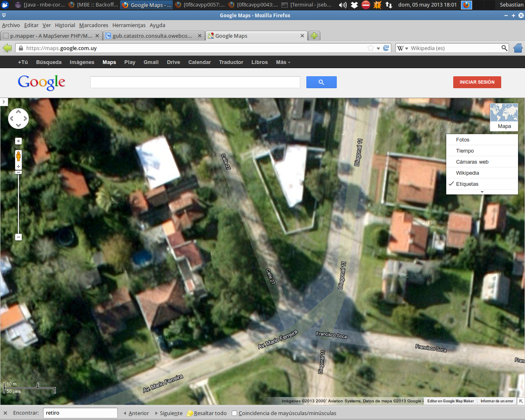
Task: Click the blue Google search magnifier button
Action: pos(321,82)
